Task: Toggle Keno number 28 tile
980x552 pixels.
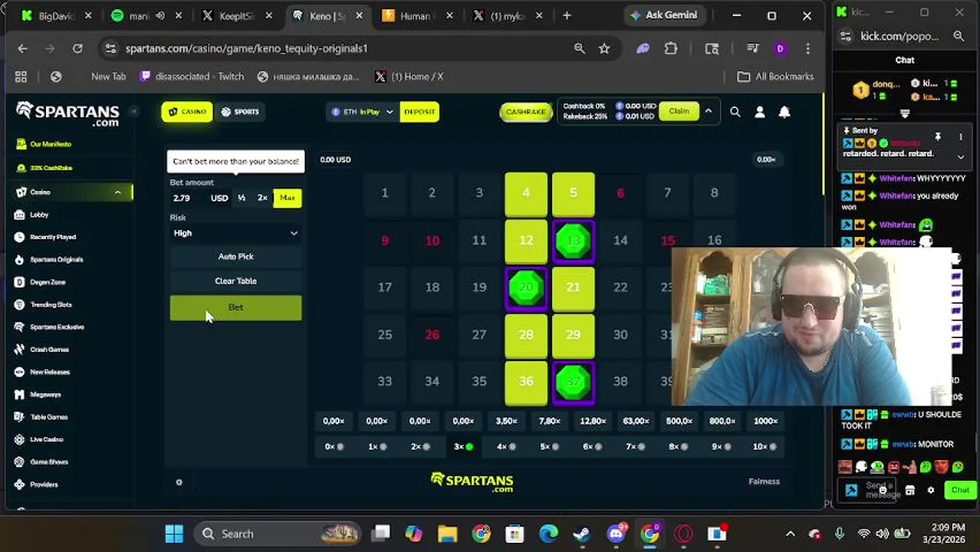Action: click(x=526, y=335)
